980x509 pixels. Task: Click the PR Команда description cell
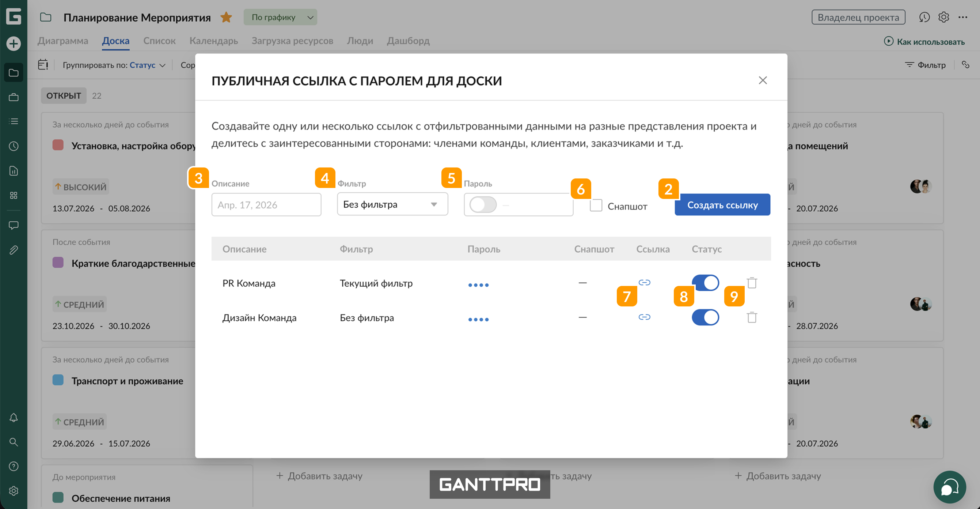pos(249,283)
